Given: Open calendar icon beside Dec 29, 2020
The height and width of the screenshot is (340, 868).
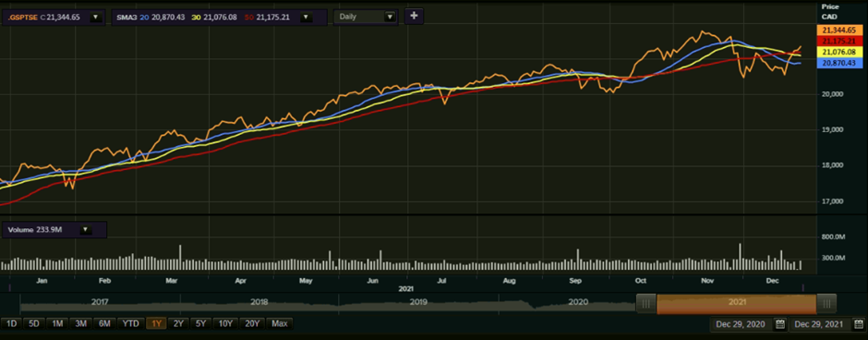Looking at the screenshot, I should pos(779,324).
